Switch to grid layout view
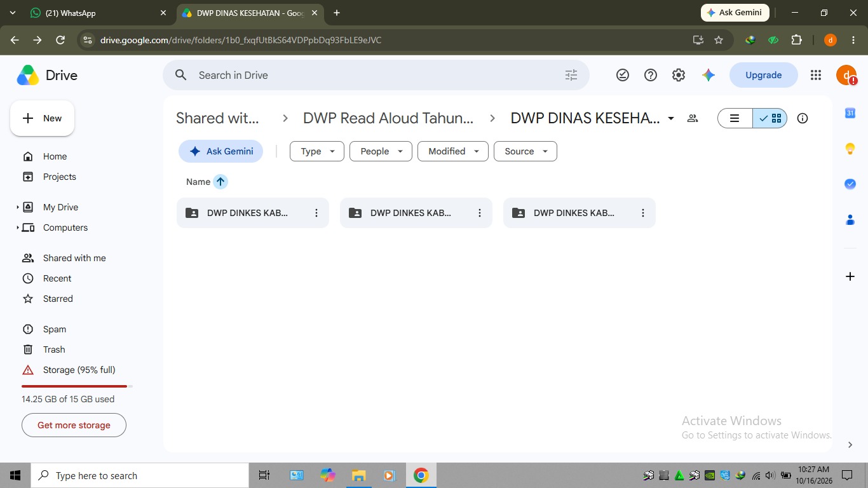 pos(770,118)
